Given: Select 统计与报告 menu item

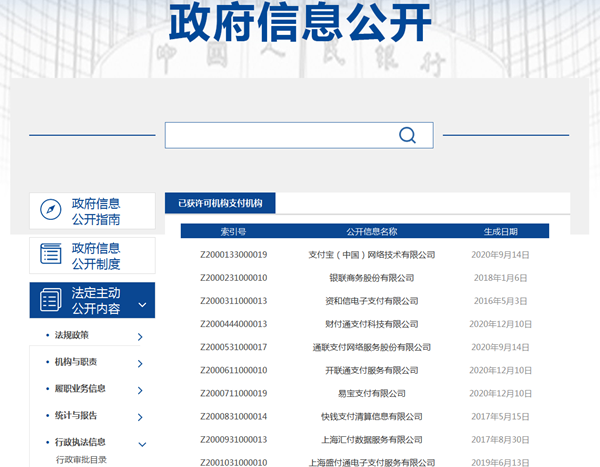Looking at the screenshot, I should pos(76,415).
